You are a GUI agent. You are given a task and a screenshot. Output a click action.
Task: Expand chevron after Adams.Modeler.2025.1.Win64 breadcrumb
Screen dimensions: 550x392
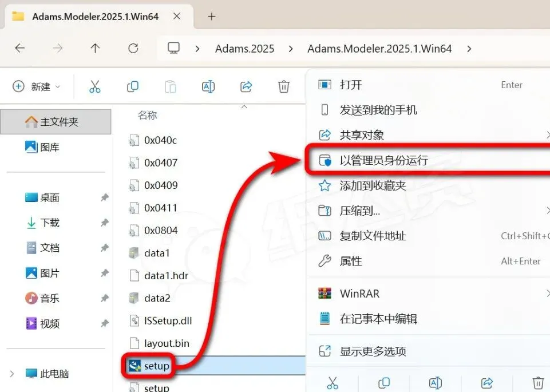pyautogui.click(x=469, y=49)
